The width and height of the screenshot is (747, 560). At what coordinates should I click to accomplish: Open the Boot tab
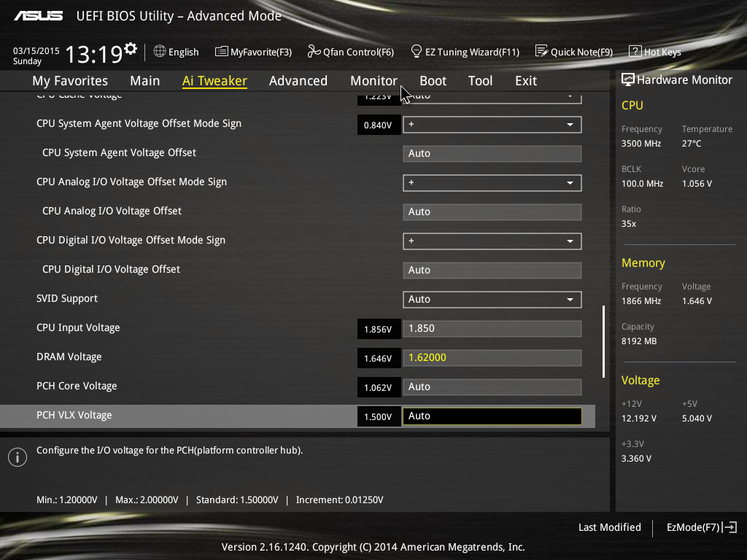[433, 81]
